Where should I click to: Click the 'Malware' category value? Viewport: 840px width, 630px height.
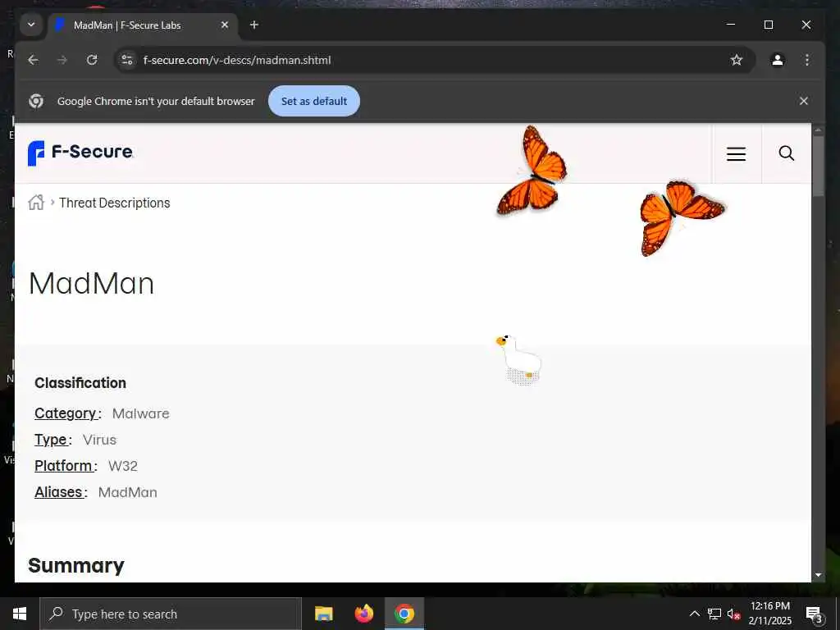click(x=140, y=413)
